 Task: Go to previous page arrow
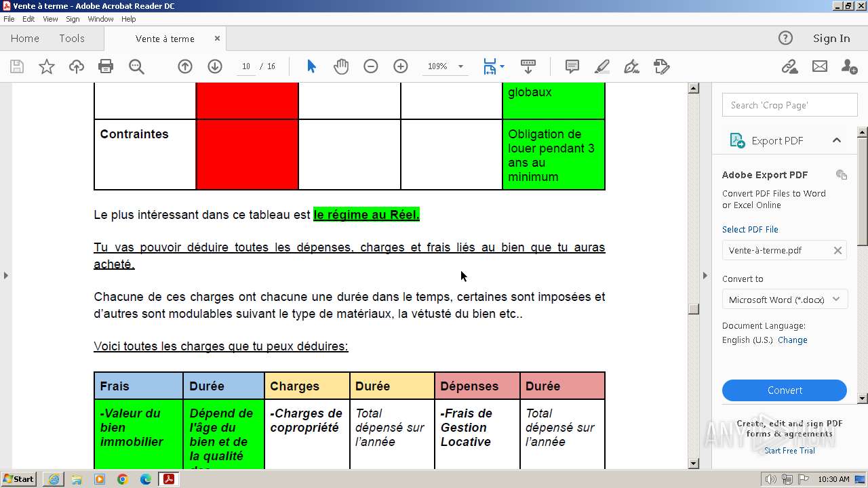click(185, 66)
